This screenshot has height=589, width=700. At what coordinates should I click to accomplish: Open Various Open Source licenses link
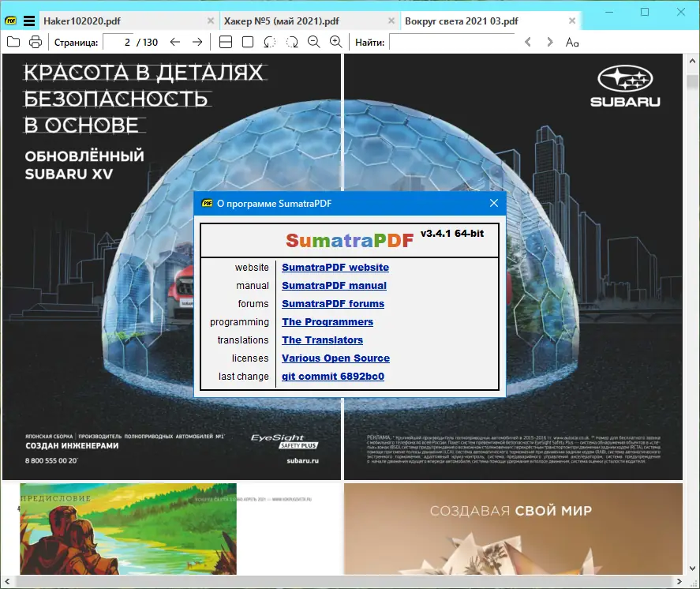tap(335, 358)
